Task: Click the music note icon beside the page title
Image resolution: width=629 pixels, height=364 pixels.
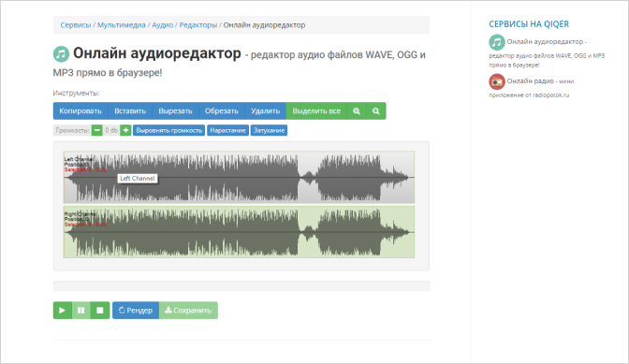Action: [62, 54]
